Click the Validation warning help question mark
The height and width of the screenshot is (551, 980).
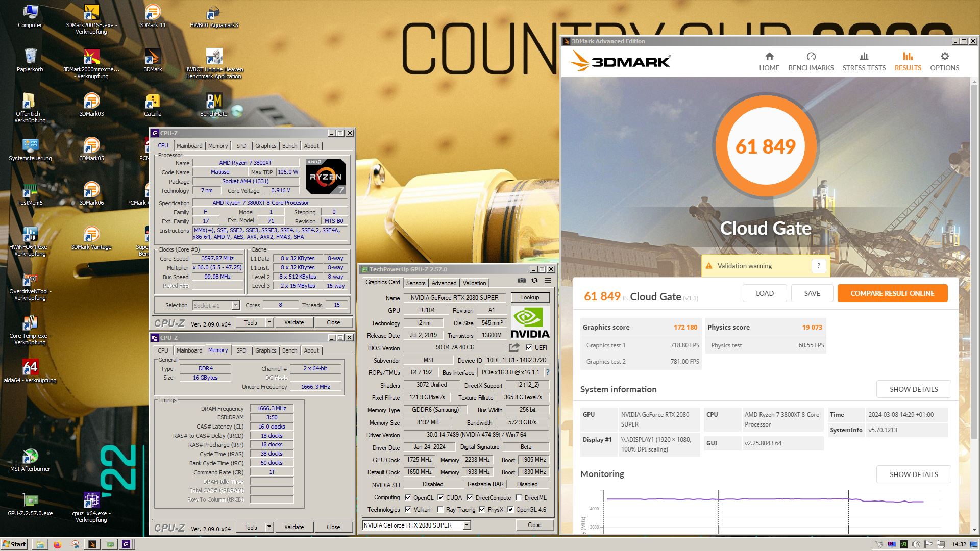(818, 266)
